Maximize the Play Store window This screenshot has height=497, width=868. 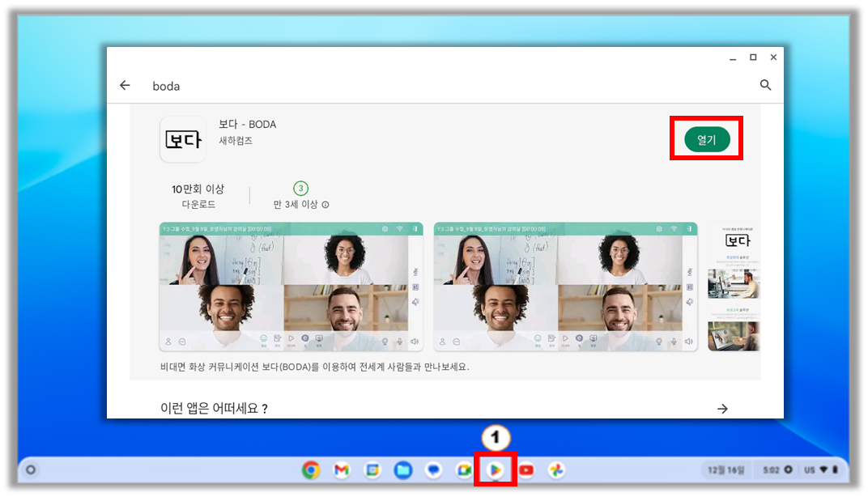tap(753, 57)
